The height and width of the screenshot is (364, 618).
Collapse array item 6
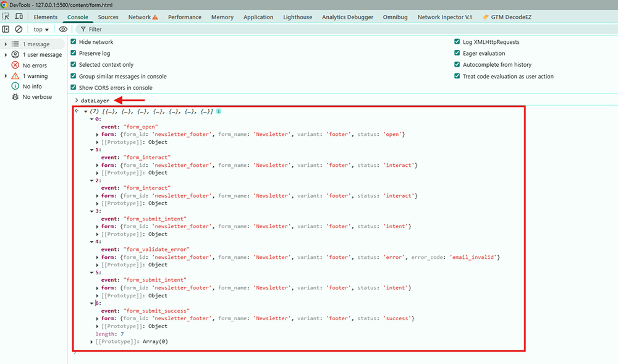(92, 303)
